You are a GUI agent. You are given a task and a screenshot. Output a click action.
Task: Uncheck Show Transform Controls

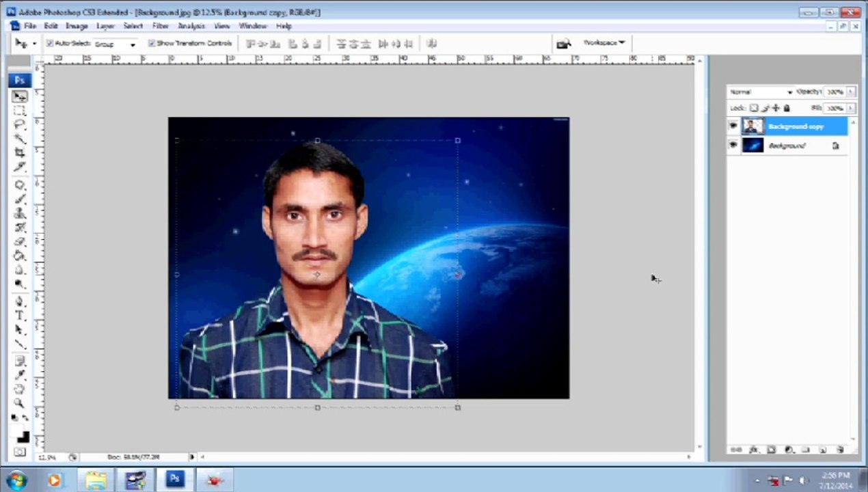152,43
